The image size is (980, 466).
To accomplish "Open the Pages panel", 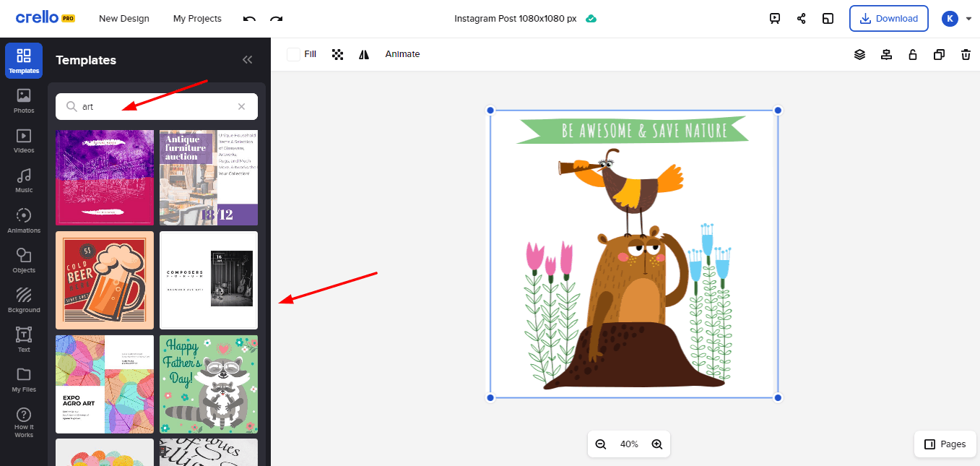I will (x=945, y=444).
